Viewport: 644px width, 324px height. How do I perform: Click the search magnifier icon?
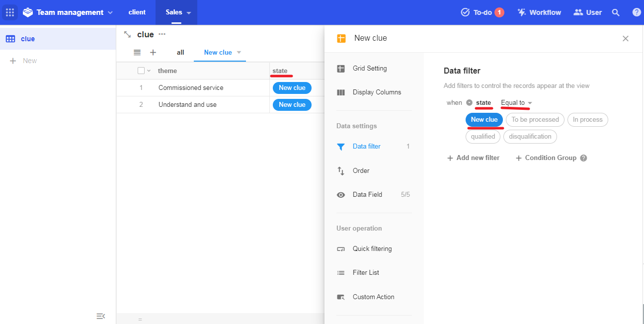pyautogui.click(x=616, y=12)
